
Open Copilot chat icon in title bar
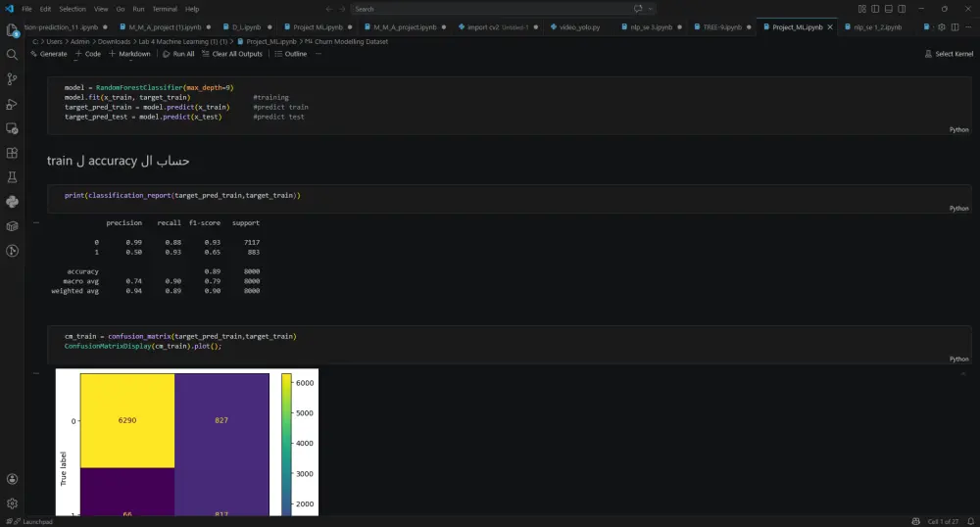(x=638, y=9)
